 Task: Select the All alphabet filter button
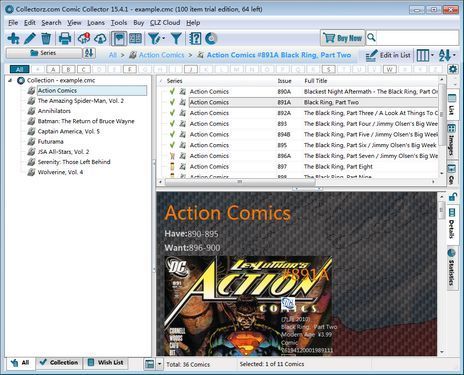tap(20, 69)
